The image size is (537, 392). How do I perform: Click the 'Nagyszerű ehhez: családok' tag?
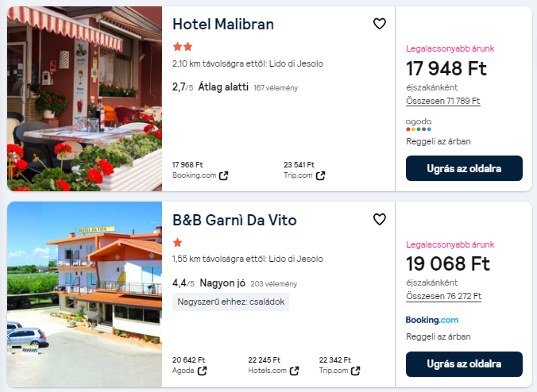[230, 302]
